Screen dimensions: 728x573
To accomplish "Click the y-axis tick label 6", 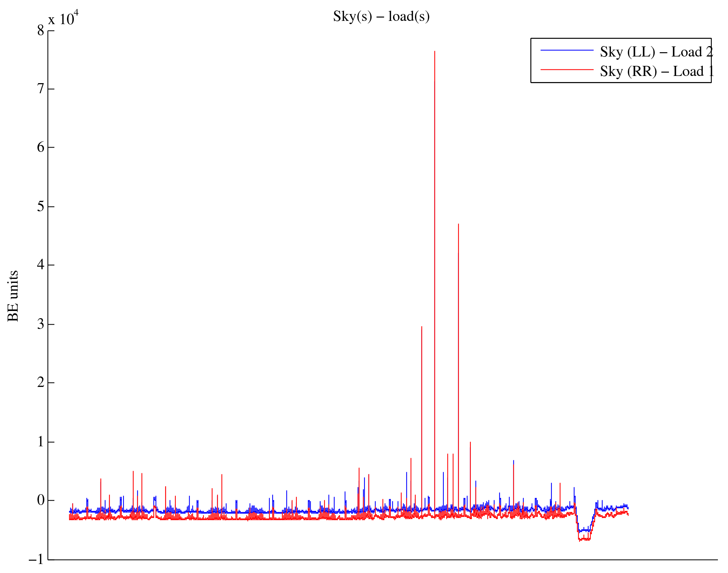I will [41, 147].
